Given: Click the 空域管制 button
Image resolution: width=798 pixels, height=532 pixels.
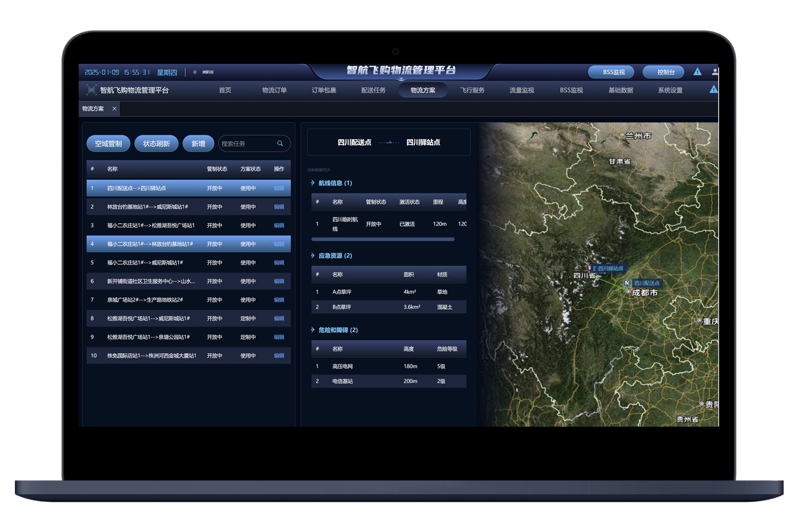Looking at the screenshot, I should coord(108,144).
